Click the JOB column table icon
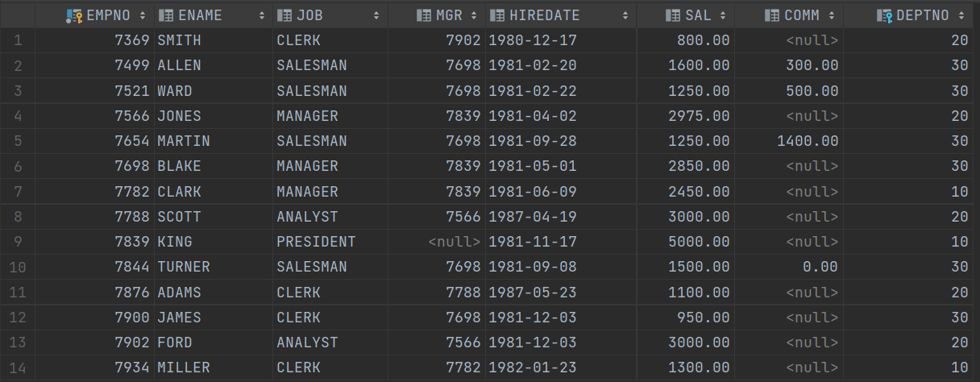 pos(284,15)
